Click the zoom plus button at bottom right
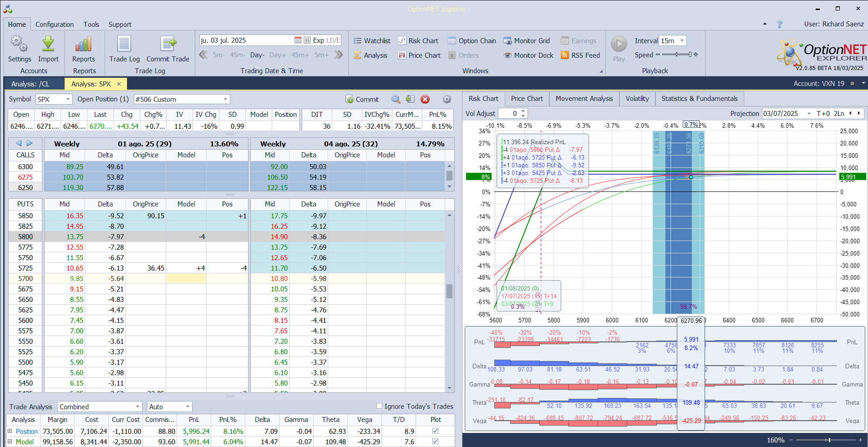 860,440
